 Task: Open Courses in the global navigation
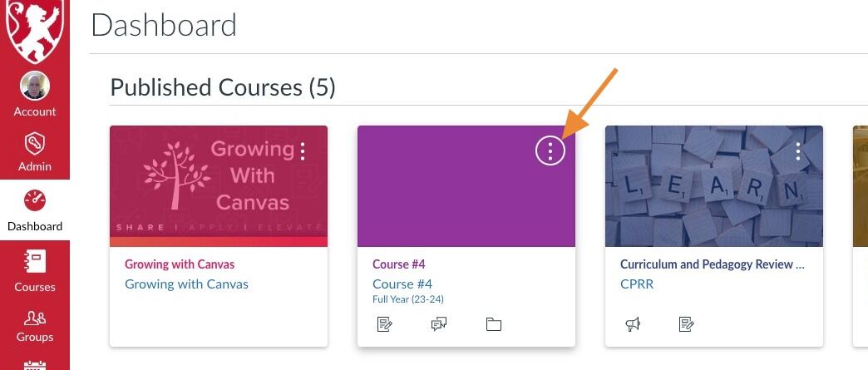coord(35,271)
